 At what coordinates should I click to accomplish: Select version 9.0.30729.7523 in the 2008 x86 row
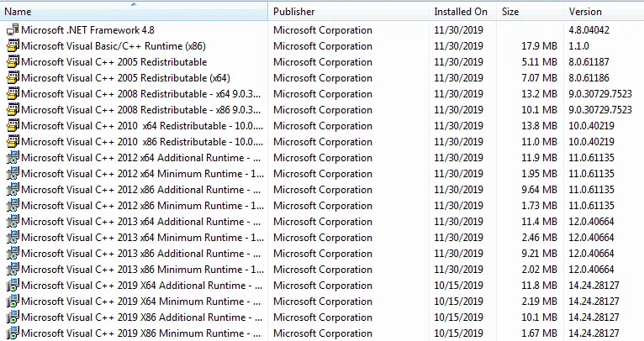[x=600, y=110]
